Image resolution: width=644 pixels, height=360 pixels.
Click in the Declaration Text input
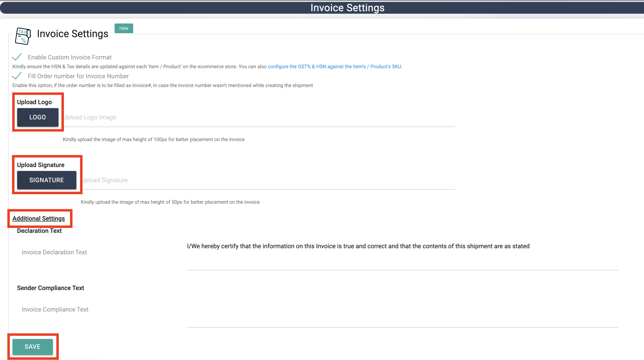click(403, 255)
